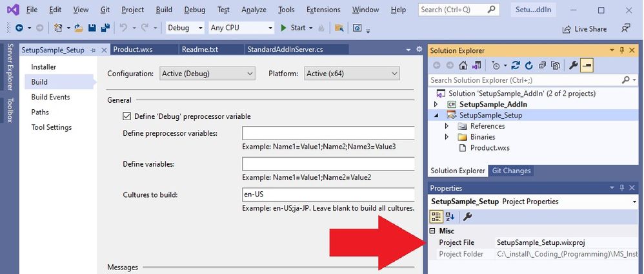The height and width of the screenshot is (274, 644).
Task: Open the Build Events settings page
Action: [50, 97]
